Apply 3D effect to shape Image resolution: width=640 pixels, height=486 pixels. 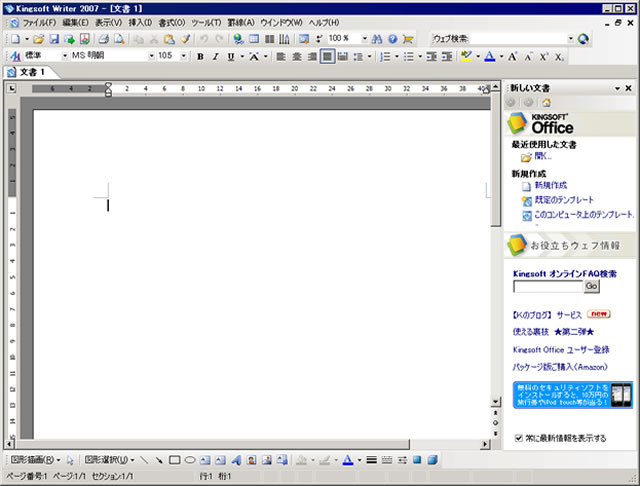coord(433,460)
